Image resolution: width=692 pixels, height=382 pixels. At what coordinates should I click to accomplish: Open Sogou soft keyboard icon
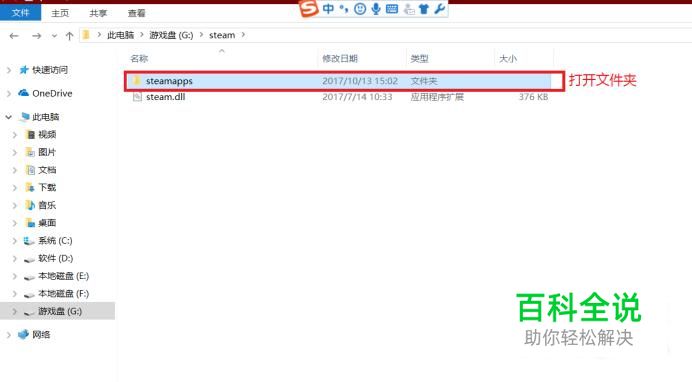pos(392,8)
